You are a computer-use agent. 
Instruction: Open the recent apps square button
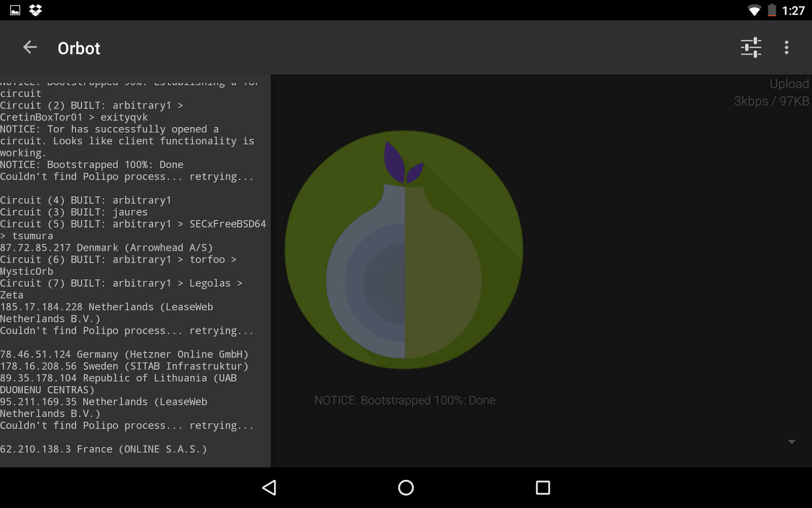tap(543, 488)
